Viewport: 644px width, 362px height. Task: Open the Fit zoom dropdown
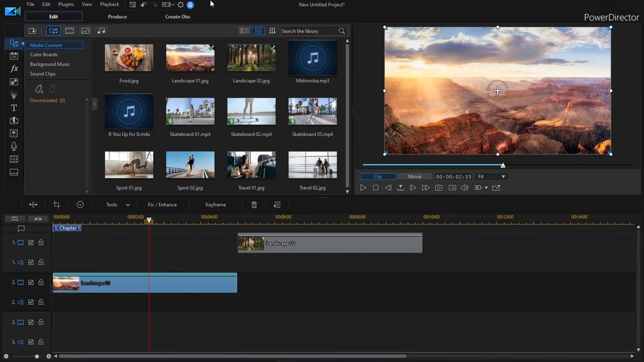click(491, 177)
